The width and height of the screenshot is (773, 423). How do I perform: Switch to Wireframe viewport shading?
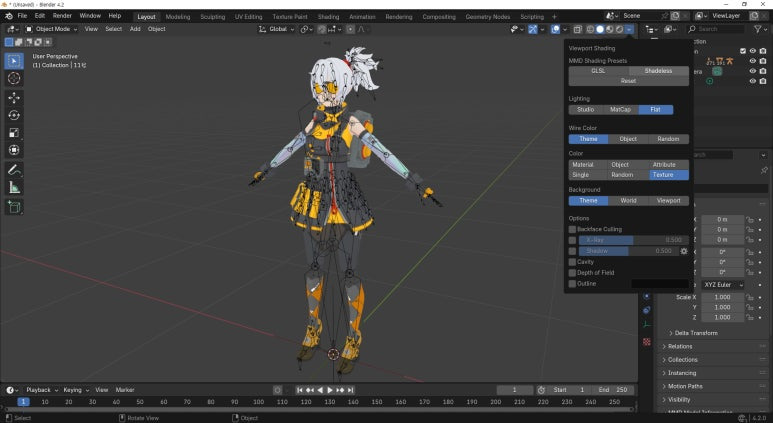pos(590,30)
